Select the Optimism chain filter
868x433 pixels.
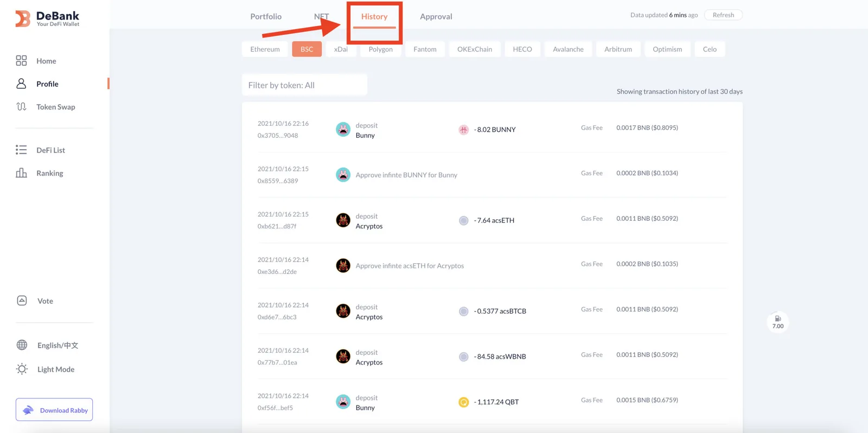[667, 49]
